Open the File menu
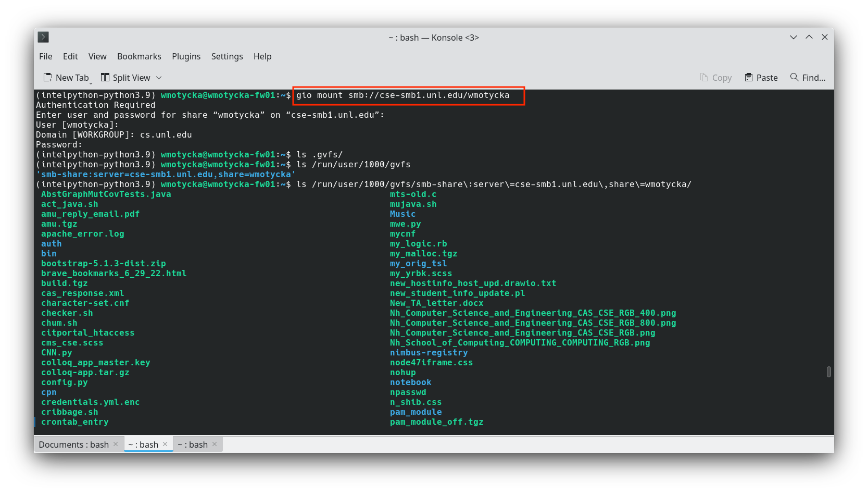Screen dimensions: 868x493 pos(46,56)
